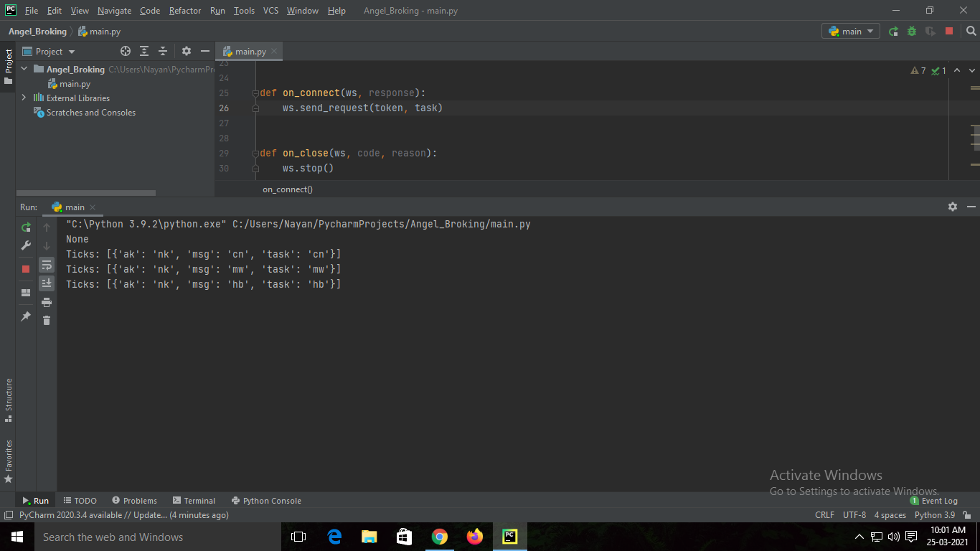The image size is (980, 551).
Task: Open the Terminal tool window
Action: click(x=194, y=501)
